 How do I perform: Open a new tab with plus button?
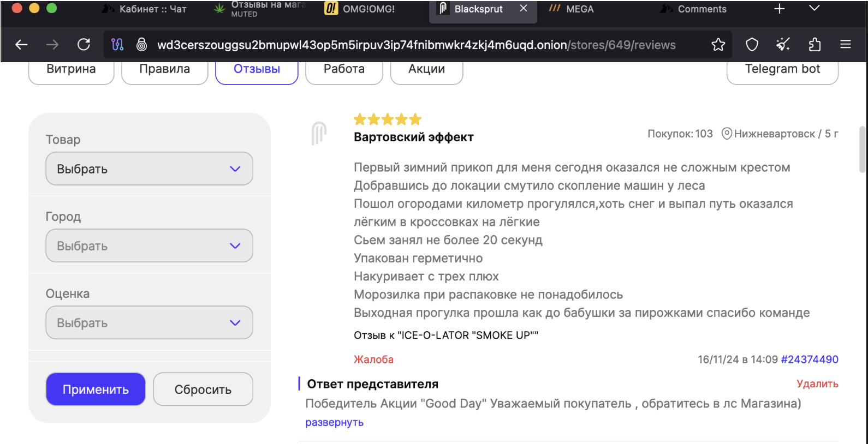(780, 9)
